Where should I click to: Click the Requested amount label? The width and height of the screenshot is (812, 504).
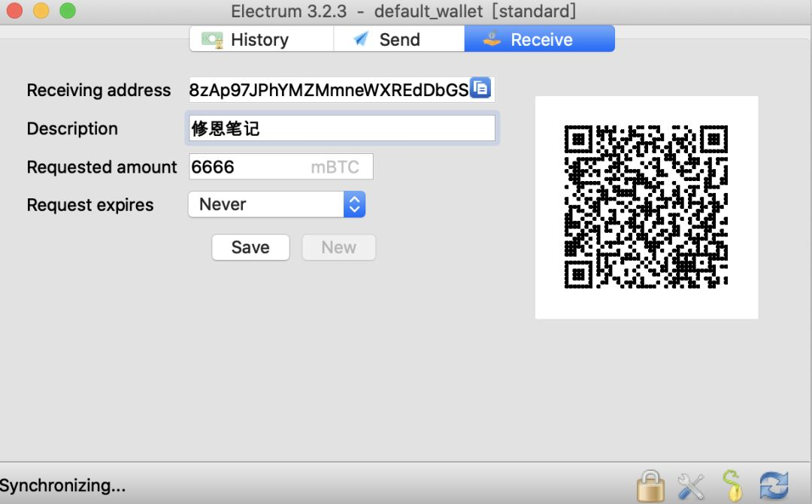102,167
